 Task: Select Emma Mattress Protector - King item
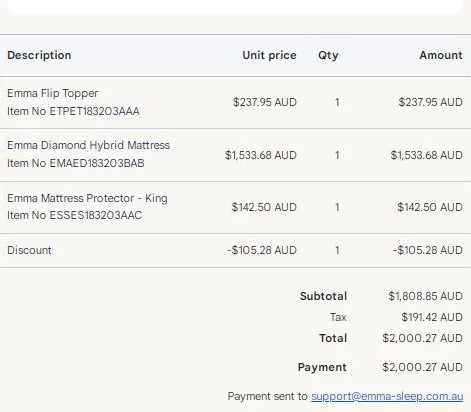click(x=87, y=198)
